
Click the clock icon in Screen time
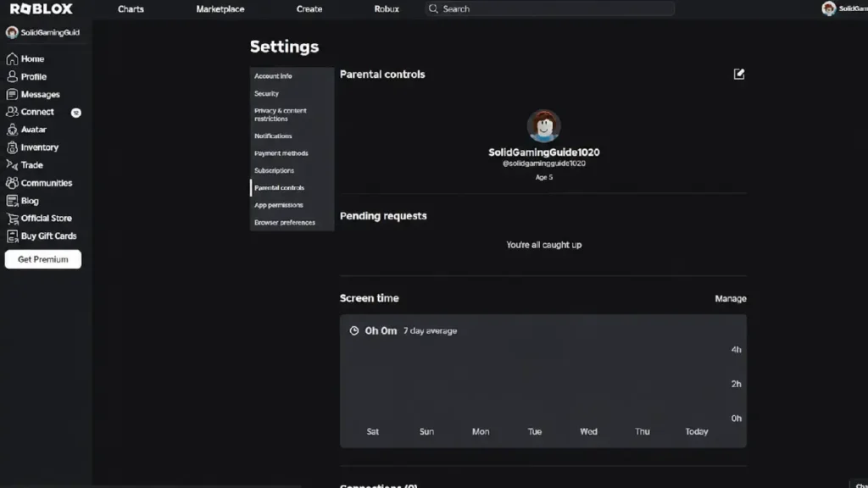click(354, 331)
